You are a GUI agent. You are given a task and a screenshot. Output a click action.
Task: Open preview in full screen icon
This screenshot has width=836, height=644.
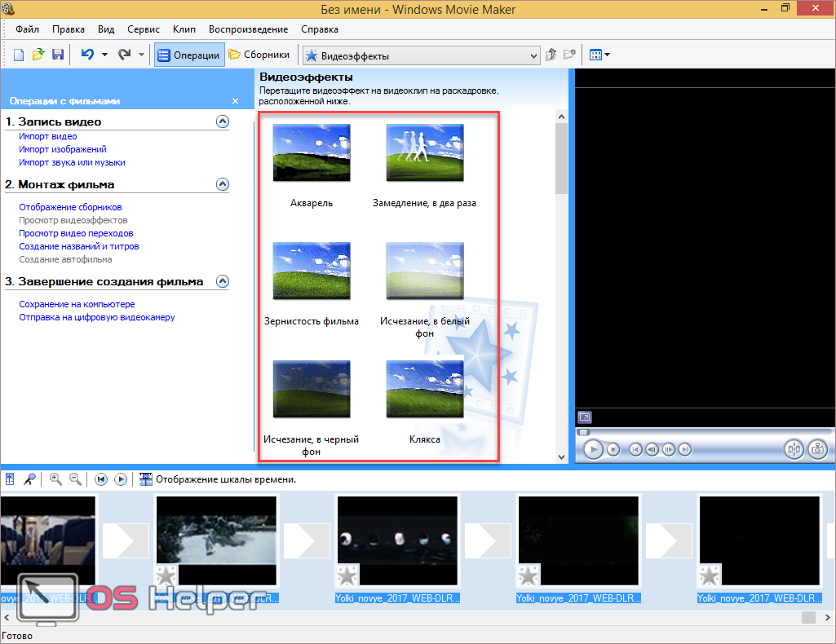584,417
